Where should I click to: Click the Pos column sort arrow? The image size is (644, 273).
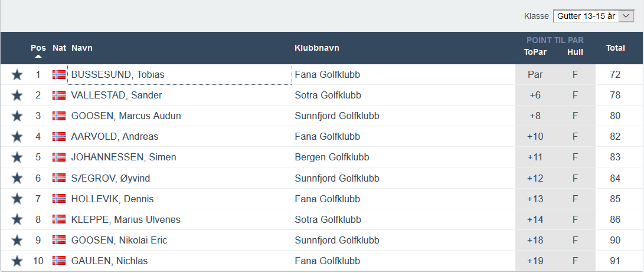(x=38, y=57)
